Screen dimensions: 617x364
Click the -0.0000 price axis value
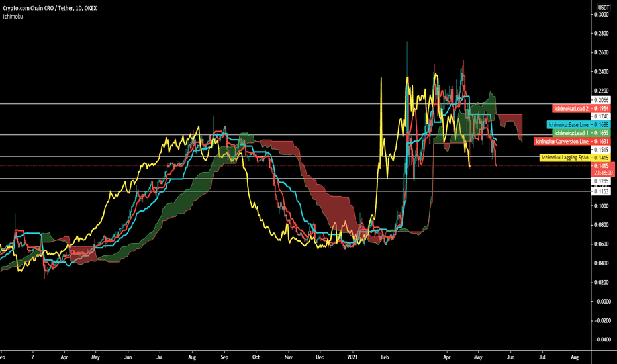602,301
